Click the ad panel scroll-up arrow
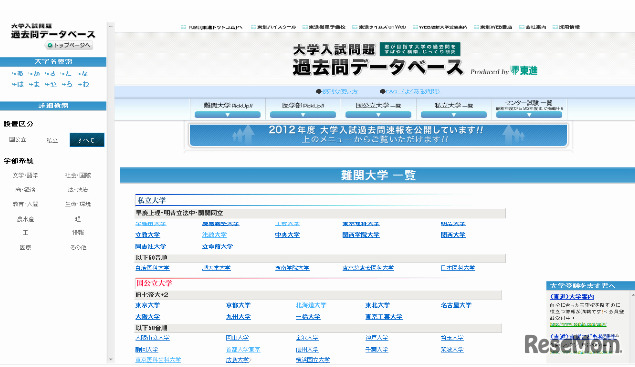This screenshot has height=367, width=635. tap(633, 295)
